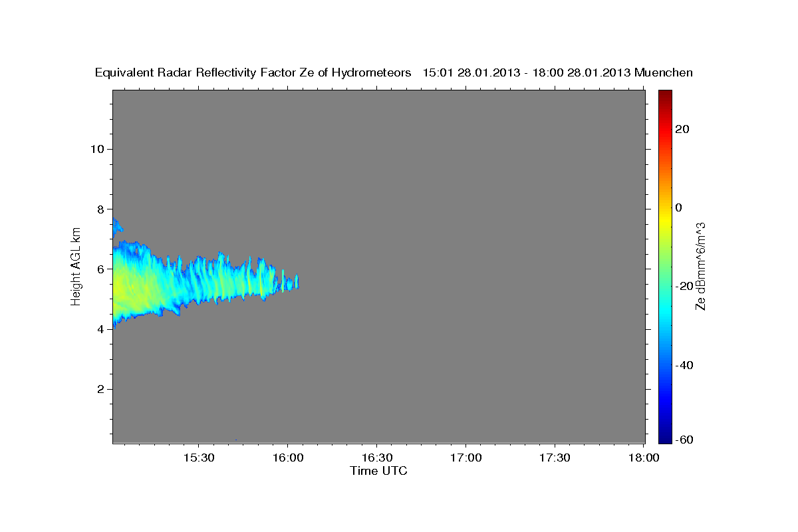Click the plot title text
The height and width of the screenshot is (532, 798).
click(394, 72)
